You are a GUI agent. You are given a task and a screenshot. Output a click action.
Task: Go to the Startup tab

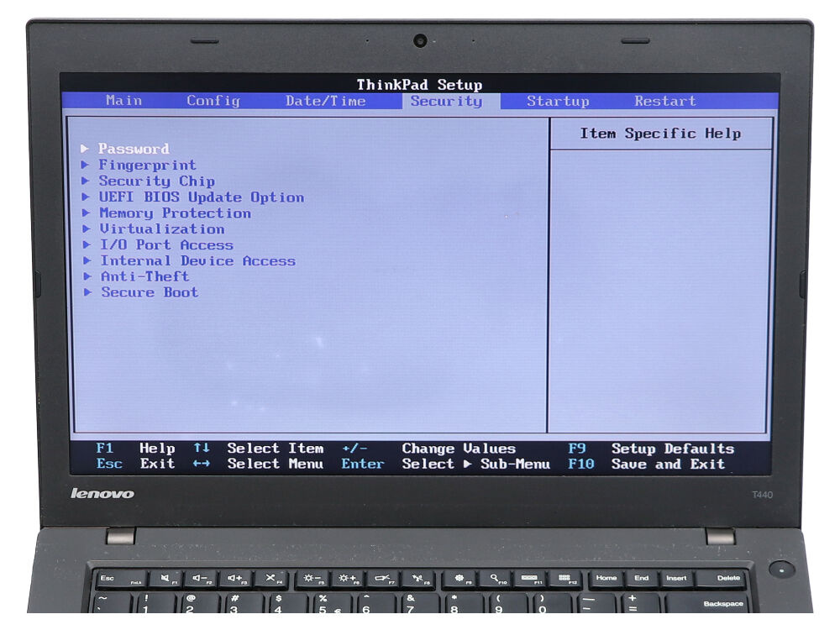click(558, 101)
